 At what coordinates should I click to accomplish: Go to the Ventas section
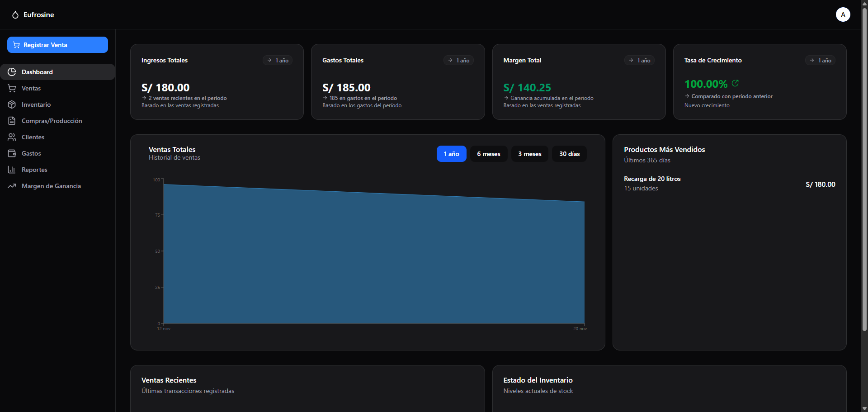[57, 88]
